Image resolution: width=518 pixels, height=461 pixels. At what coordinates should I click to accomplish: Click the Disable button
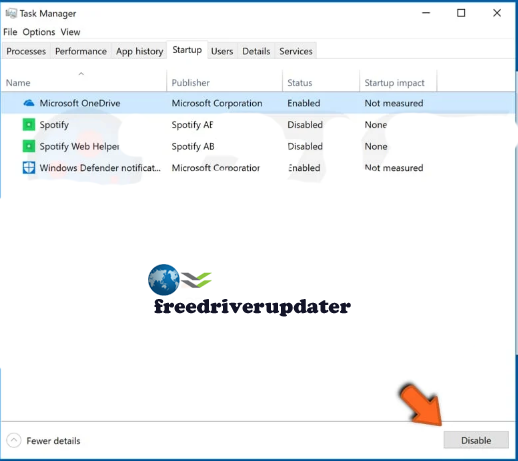(x=476, y=440)
